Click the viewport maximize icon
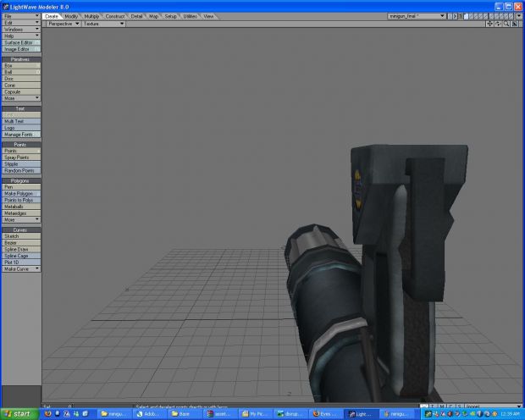 515,24
